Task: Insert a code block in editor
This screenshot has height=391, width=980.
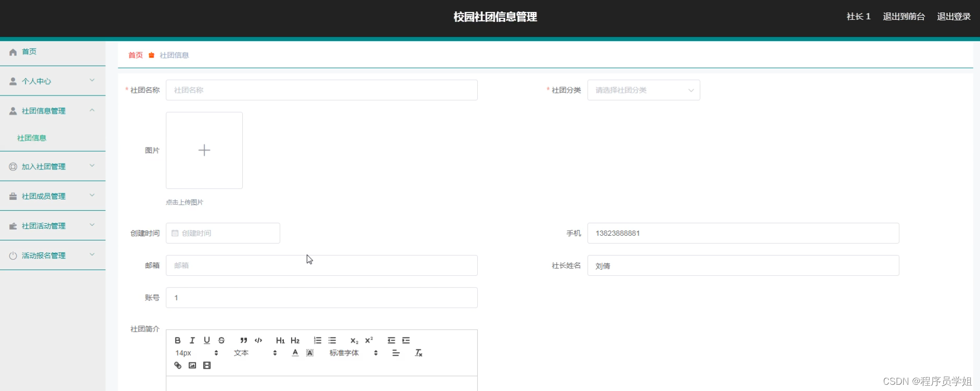Action: [x=258, y=340]
